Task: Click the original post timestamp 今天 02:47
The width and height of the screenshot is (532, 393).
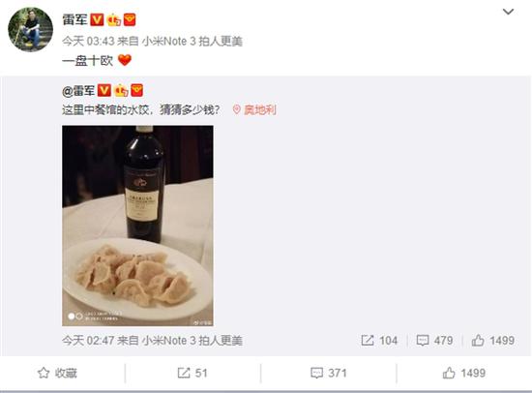Action: coord(88,341)
